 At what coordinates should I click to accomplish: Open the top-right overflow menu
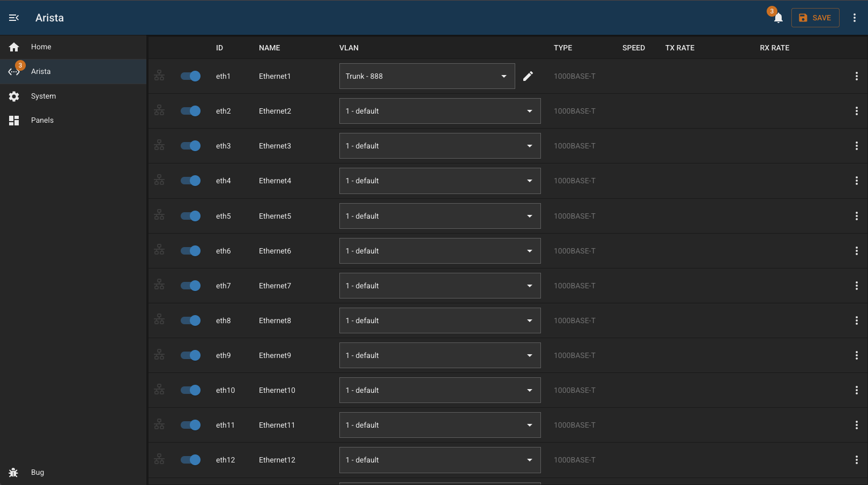click(855, 18)
